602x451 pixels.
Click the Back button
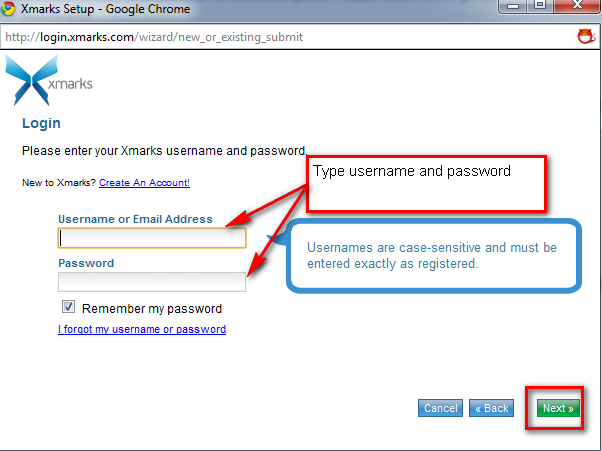[x=491, y=408]
